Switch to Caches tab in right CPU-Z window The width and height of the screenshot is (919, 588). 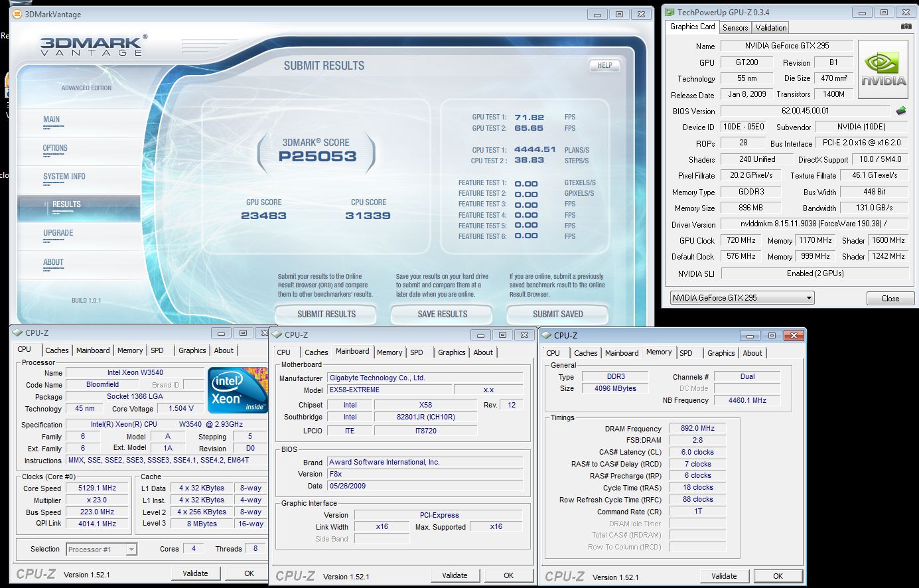(586, 353)
